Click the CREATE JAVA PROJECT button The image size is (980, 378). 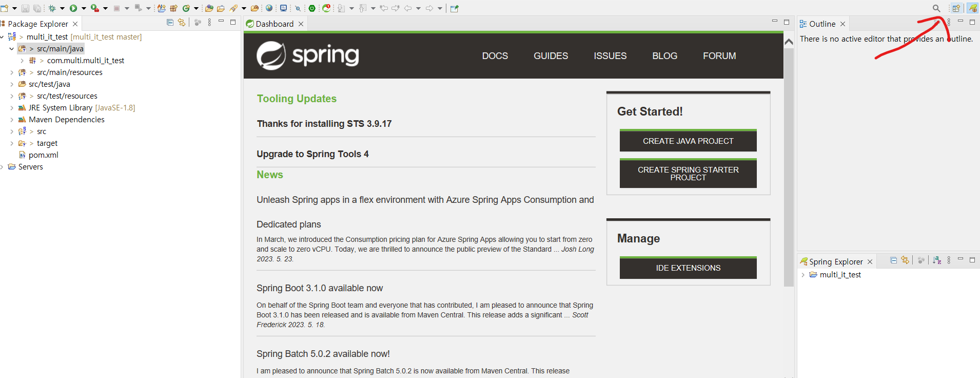tap(688, 141)
